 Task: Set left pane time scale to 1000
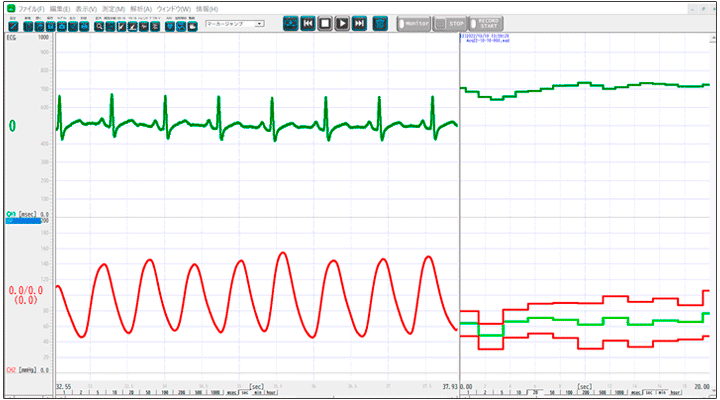click(215, 393)
